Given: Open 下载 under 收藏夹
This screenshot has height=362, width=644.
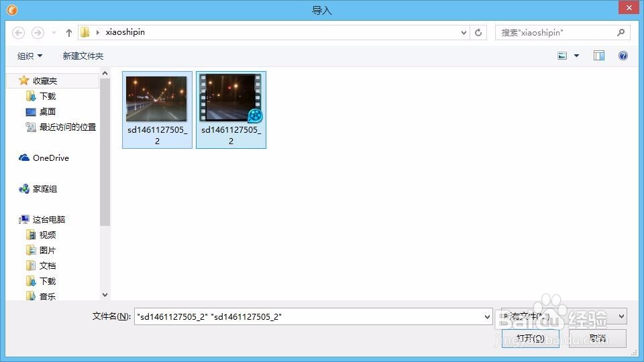Looking at the screenshot, I should pos(48,96).
